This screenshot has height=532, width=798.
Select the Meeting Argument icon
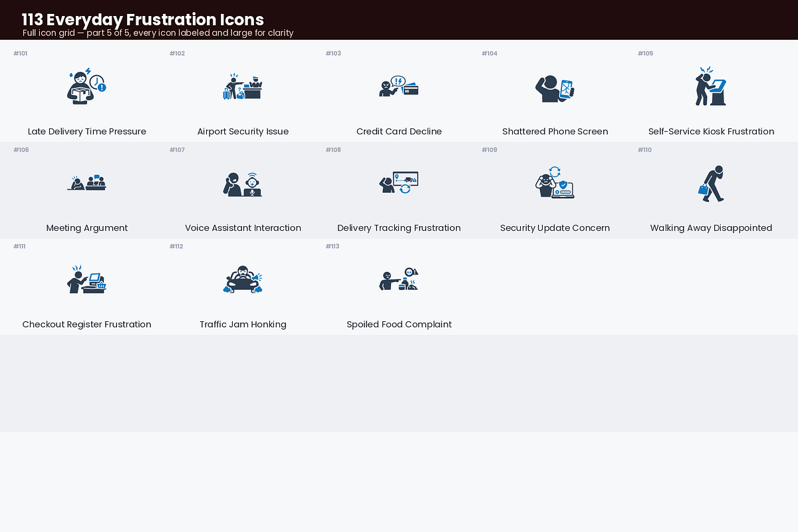(x=86, y=183)
